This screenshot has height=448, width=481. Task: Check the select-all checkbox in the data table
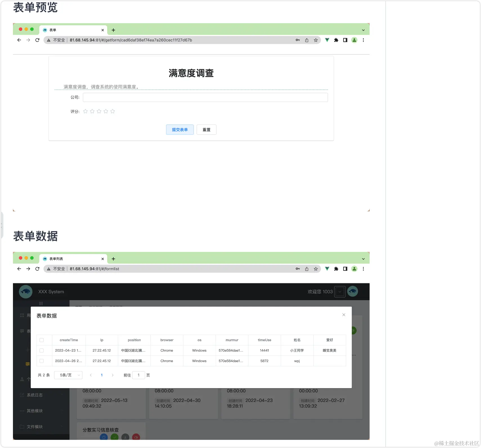coord(42,340)
